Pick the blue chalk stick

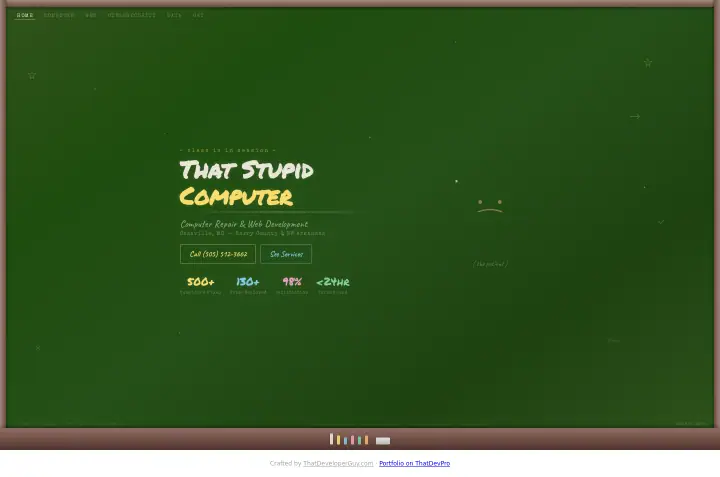pos(345,441)
